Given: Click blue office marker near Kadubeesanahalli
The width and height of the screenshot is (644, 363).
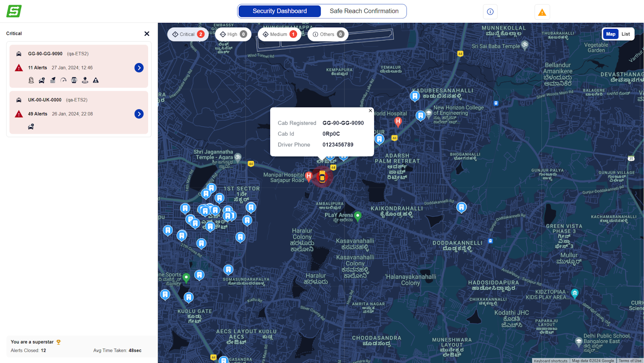Looking at the screenshot, I should click(415, 96).
